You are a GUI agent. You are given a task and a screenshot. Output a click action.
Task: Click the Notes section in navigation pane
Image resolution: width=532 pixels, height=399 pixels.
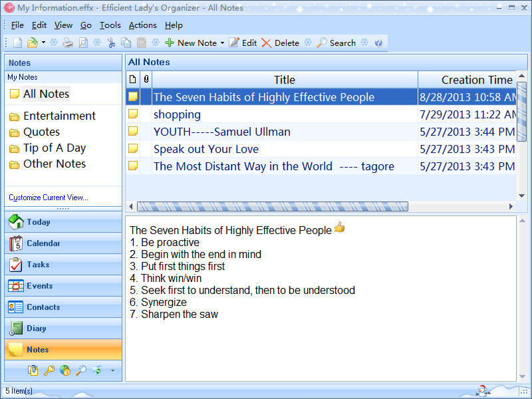(x=63, y=350)
